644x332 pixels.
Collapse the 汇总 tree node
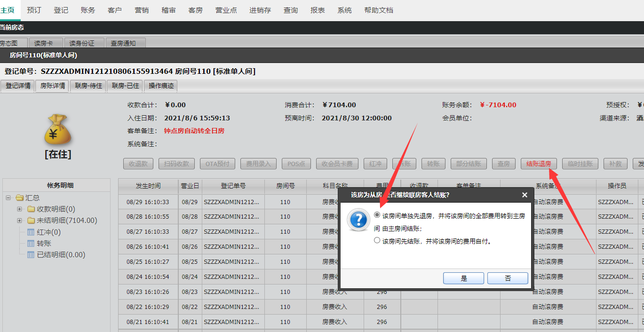click(8, 198)
